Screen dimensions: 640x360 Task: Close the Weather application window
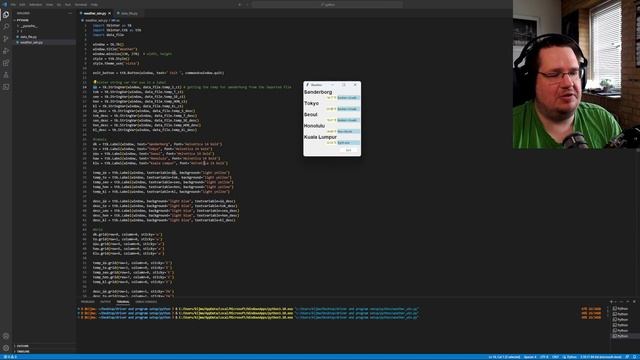355,85
